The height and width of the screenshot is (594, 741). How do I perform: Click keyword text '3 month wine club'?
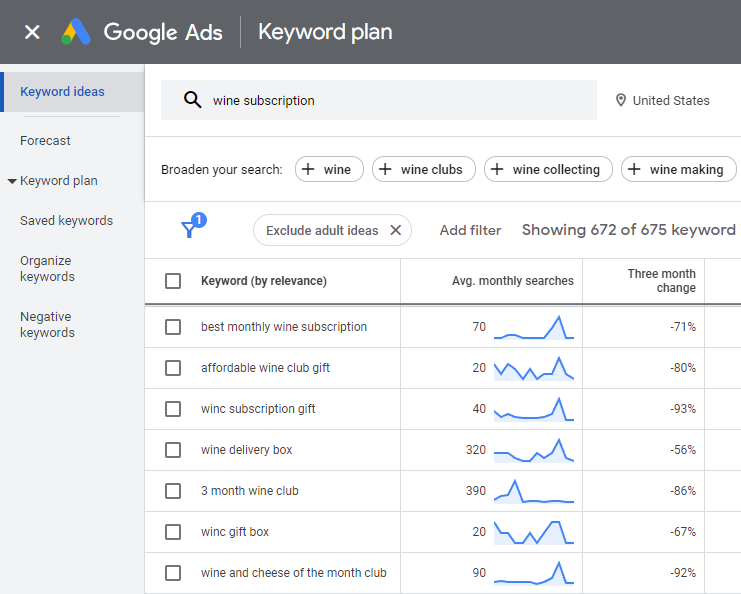coord(250,491)
